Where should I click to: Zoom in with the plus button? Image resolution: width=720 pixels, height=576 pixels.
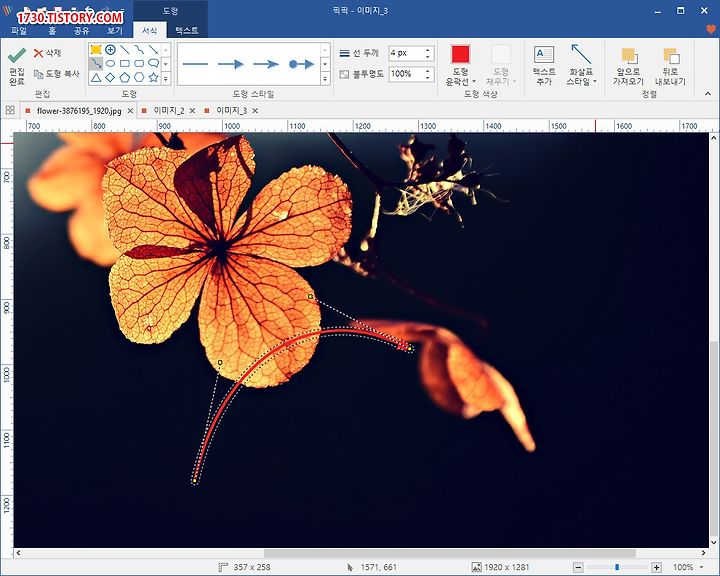tap(657, 568)
